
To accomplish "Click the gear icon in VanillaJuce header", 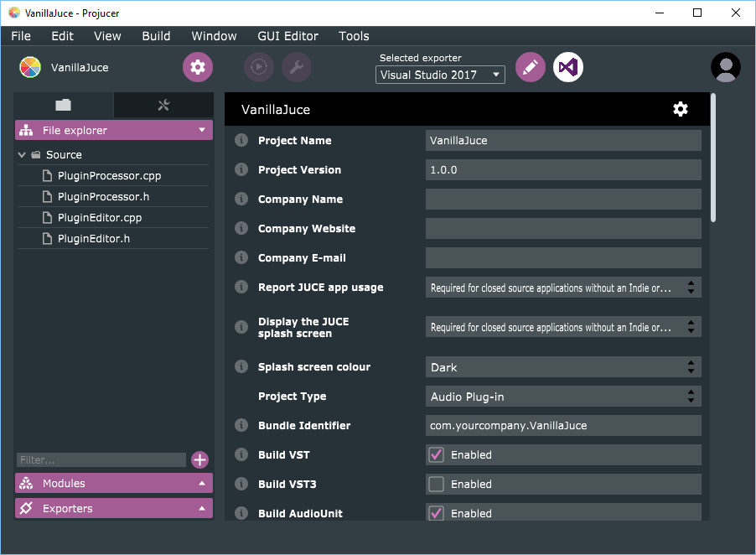I will coord(681,109).
